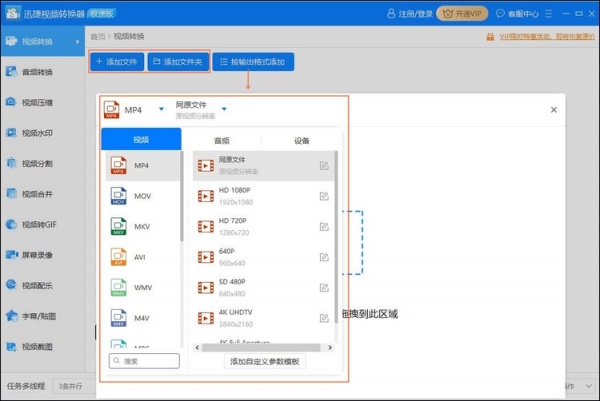Open 视频分割 in the sidebar

pos(42,163)
